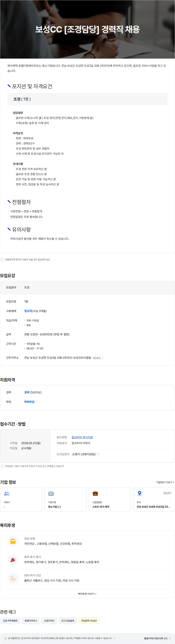Click the 학력무관 education text

tap(29, 402)
